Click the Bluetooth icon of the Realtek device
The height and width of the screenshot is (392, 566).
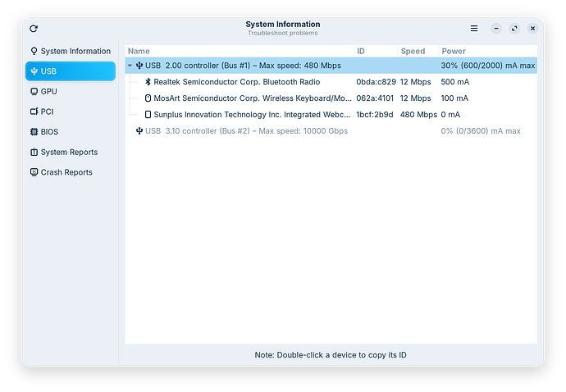[x=148, y=82]
